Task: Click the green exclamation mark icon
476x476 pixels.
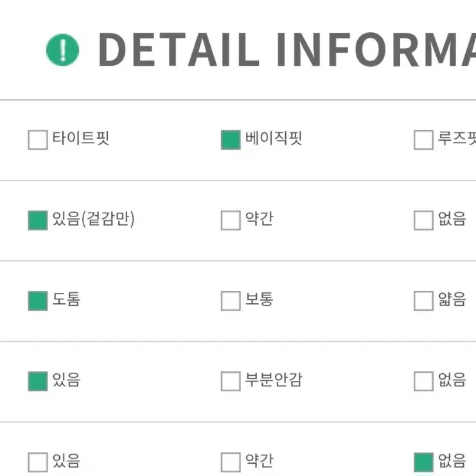Action: pos(62,50)
